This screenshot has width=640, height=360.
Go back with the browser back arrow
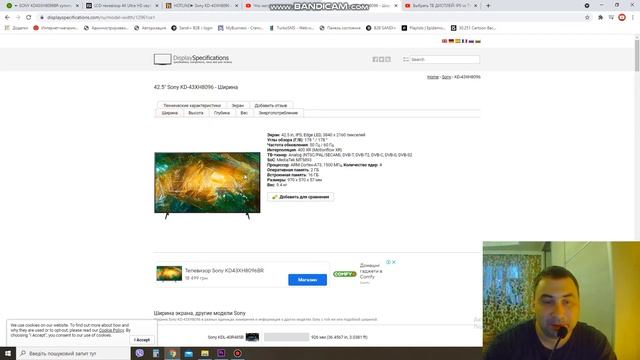click(x=7, y=18)
